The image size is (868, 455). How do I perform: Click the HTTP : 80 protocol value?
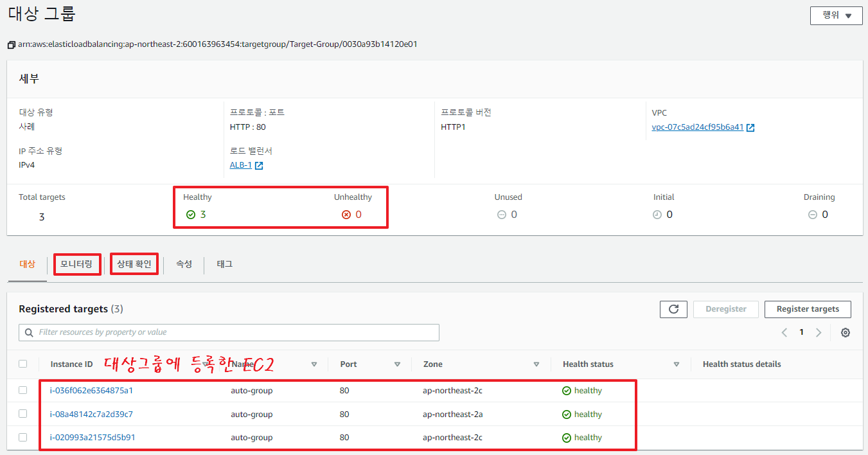point(248,127)
